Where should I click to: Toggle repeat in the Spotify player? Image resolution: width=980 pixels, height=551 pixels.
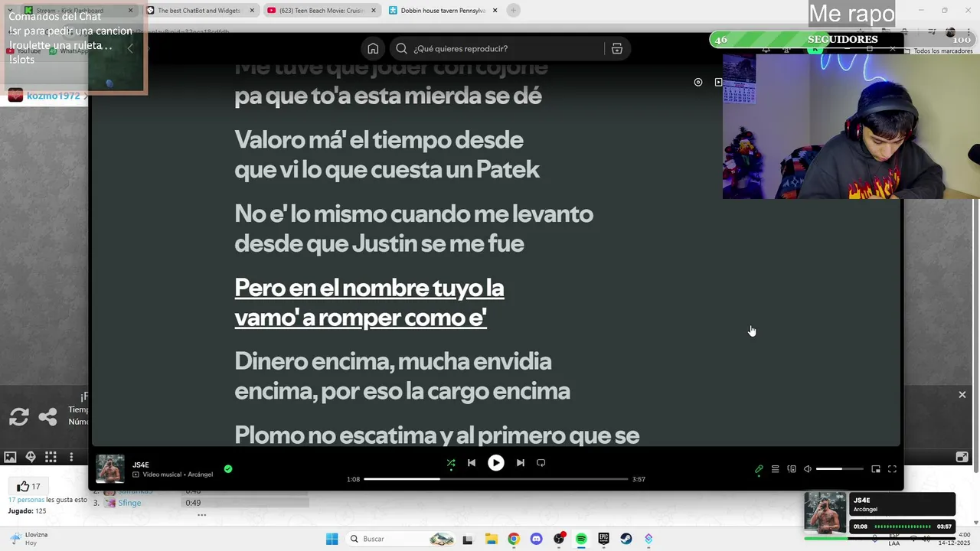[x=541, y=463]
